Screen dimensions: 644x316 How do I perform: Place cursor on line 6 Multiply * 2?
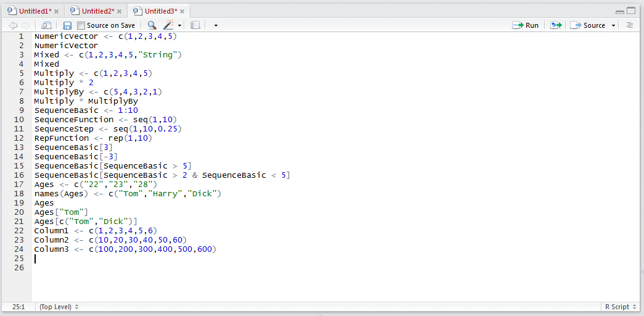[64, 82]
